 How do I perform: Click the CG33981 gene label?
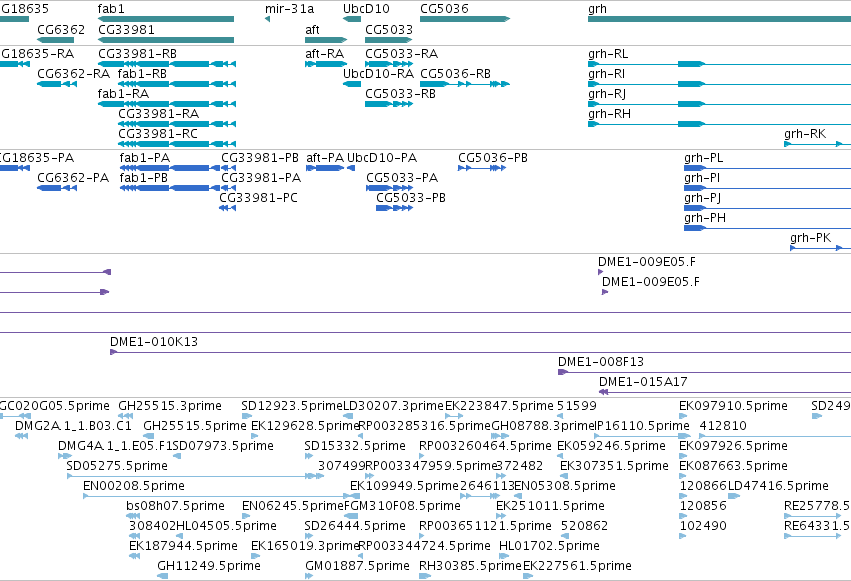(126, 29)
